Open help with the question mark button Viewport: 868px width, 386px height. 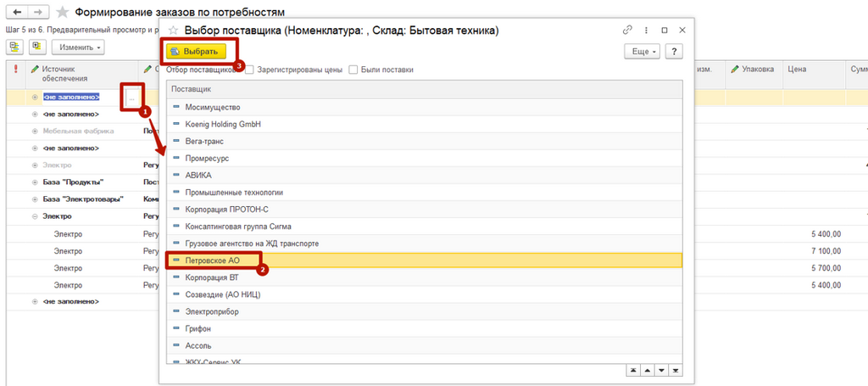[x=674, y=52]
